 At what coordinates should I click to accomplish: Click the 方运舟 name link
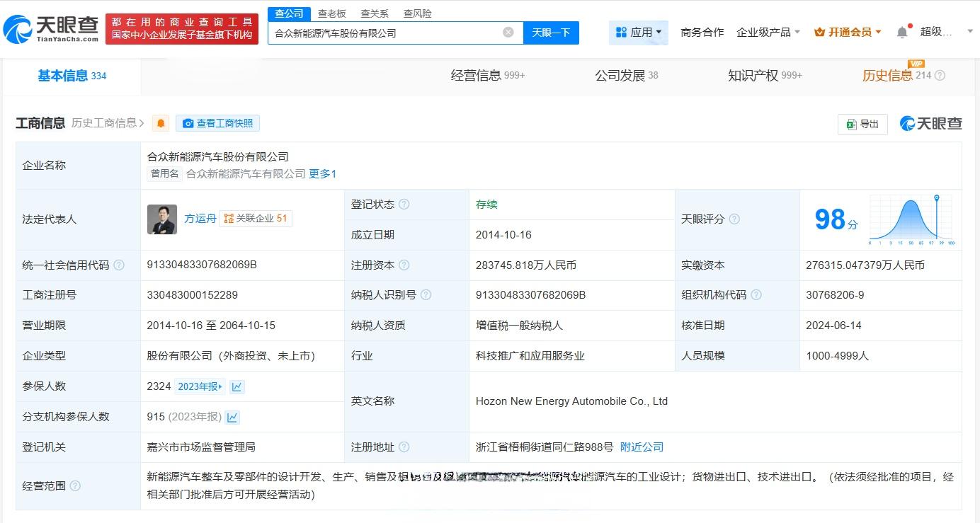[x=200, y=219]
